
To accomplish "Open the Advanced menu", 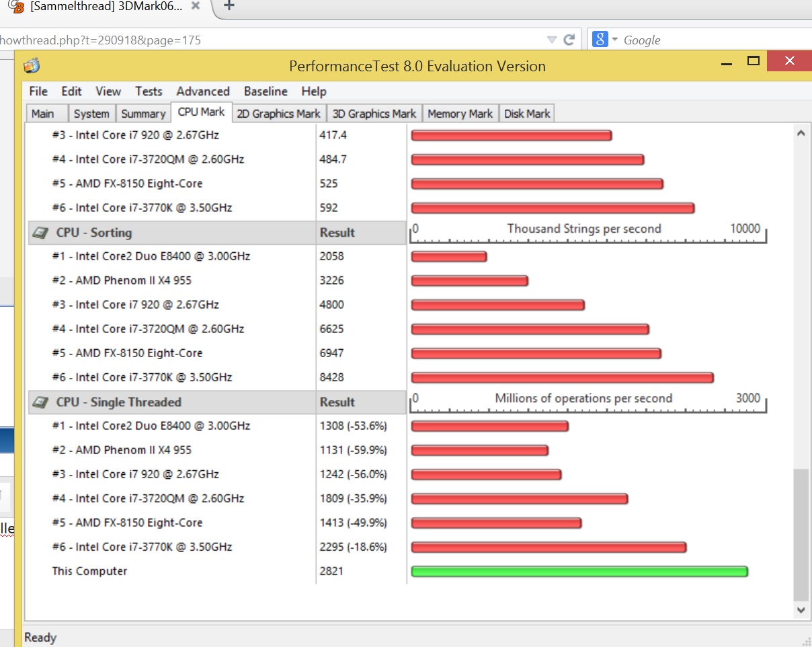I will (x=203, y=91).
